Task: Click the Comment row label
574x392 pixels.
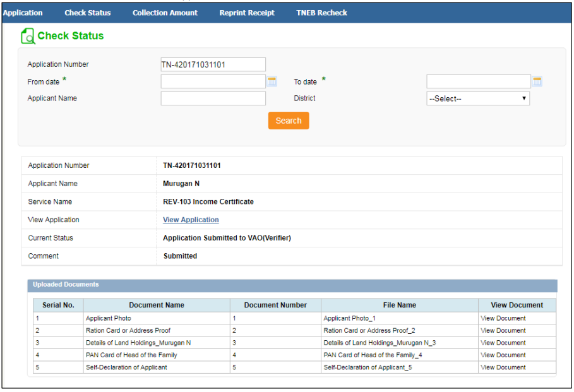Action: [43, 256]
